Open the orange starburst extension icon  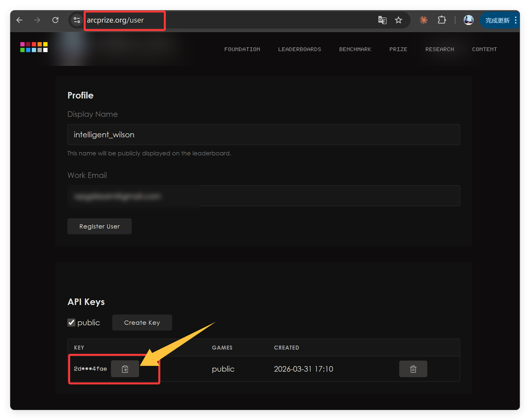click(424, 20)
